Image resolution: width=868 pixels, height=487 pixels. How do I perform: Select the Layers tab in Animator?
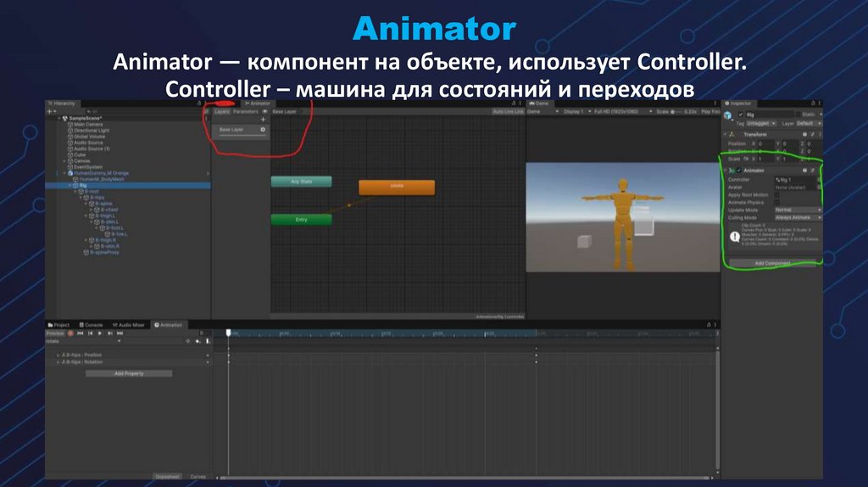pos(222,111)
